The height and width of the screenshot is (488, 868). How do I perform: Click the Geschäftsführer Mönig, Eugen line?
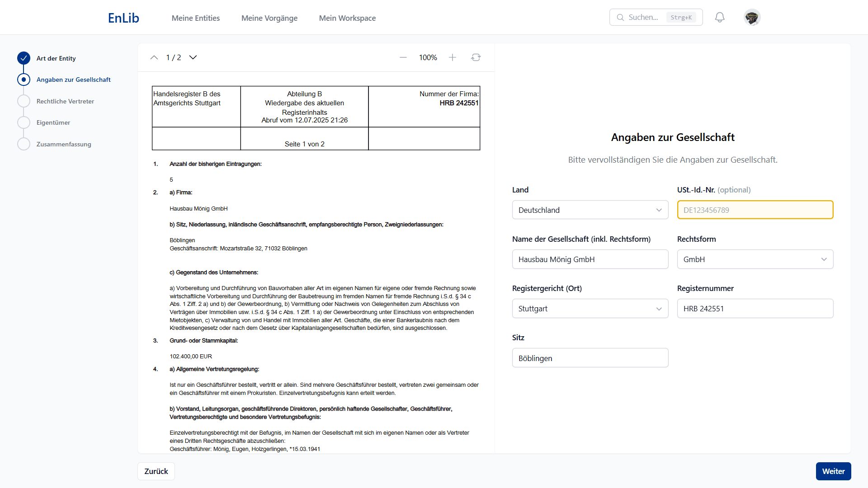point(245,449)
